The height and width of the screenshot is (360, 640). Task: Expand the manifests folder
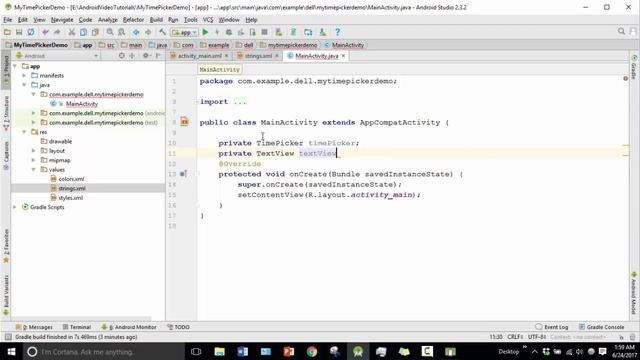pos(24,76)
